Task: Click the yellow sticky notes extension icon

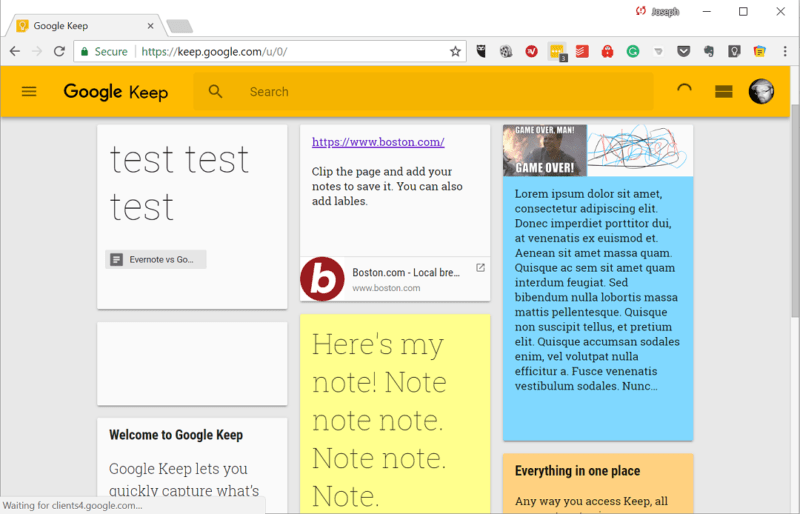Action: 760,51
